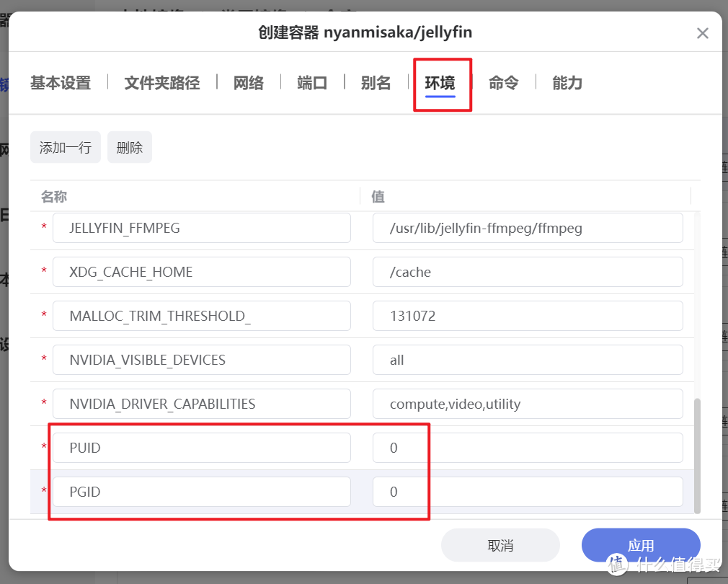Click the NVIDIA_DRIVER_CAPABILITIES name field

tap(201, 404)
